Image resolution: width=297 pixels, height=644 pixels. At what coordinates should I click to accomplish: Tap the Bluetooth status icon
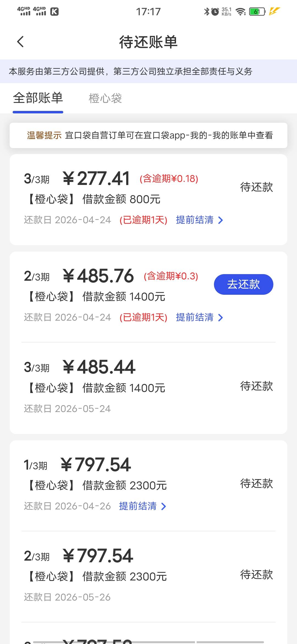coord(207,12)
